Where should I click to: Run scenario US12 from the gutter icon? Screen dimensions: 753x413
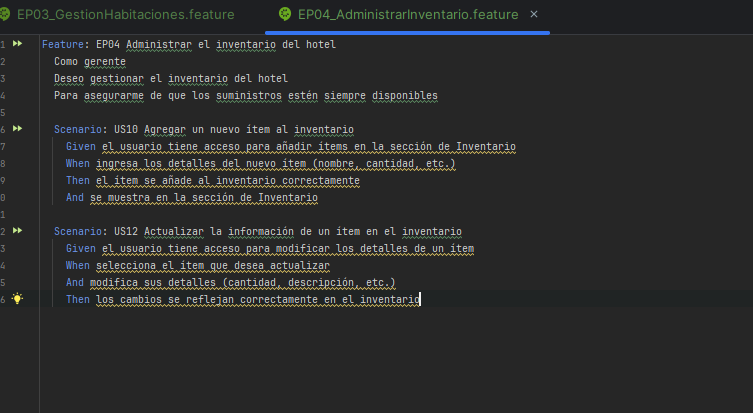pos(17,231)
